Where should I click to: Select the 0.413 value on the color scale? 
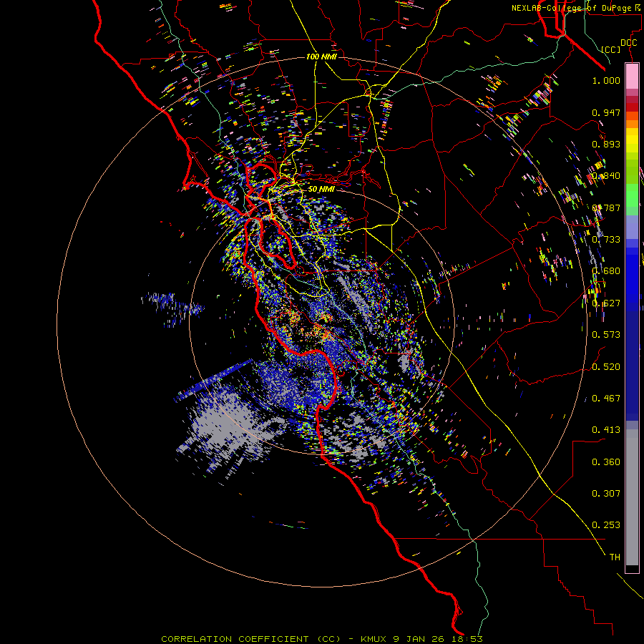click(606, 430)
